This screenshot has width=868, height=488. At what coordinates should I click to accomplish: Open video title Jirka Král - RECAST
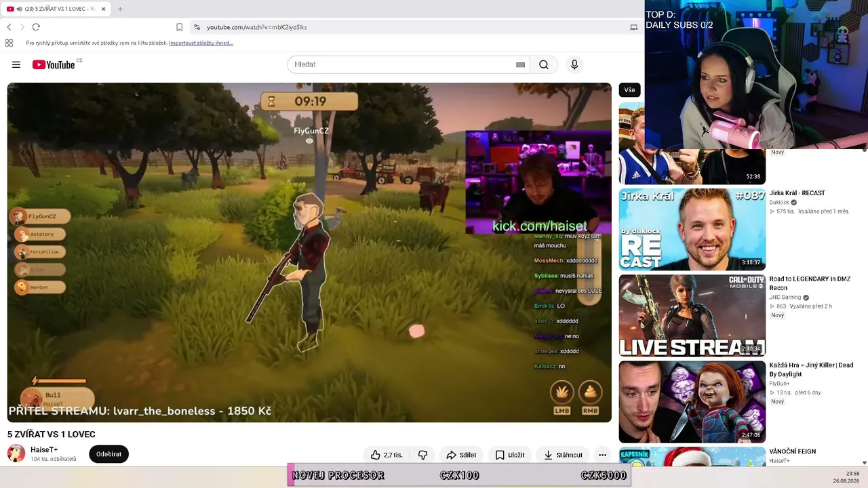point(797,193)
